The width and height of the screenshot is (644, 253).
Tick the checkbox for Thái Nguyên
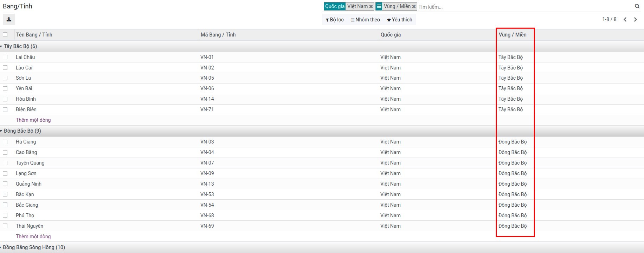click(x=5, y=226)
